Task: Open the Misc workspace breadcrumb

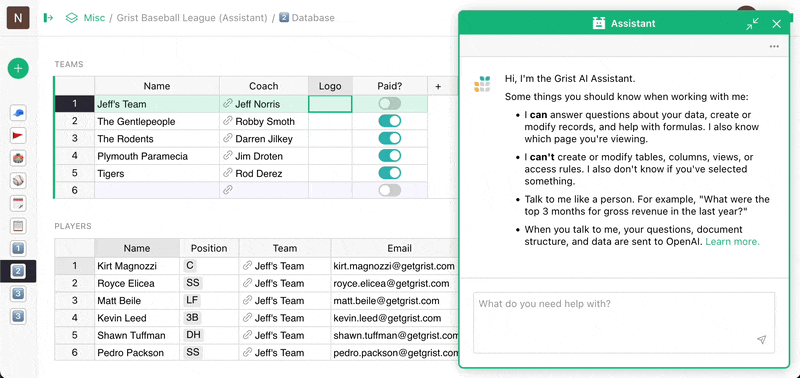Action: pos(94,18)
